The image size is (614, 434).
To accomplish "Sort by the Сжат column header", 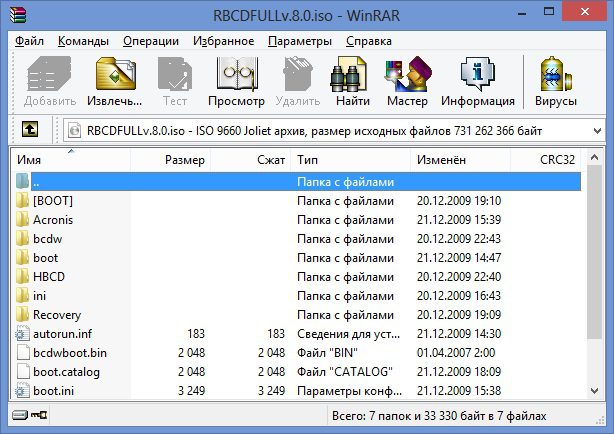I will click(251, 160).
